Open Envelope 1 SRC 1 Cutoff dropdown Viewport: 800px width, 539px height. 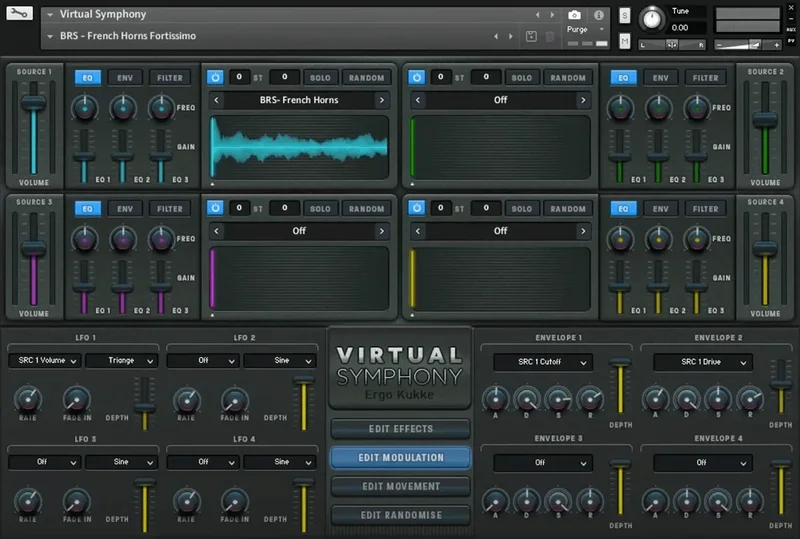pos(543,362)
